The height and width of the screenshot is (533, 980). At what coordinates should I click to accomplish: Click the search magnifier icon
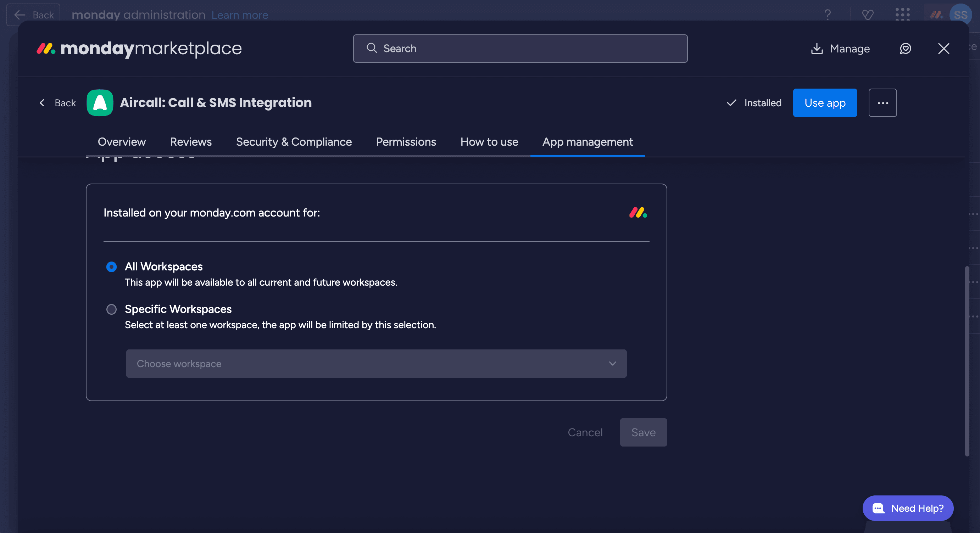click(372, 48)
